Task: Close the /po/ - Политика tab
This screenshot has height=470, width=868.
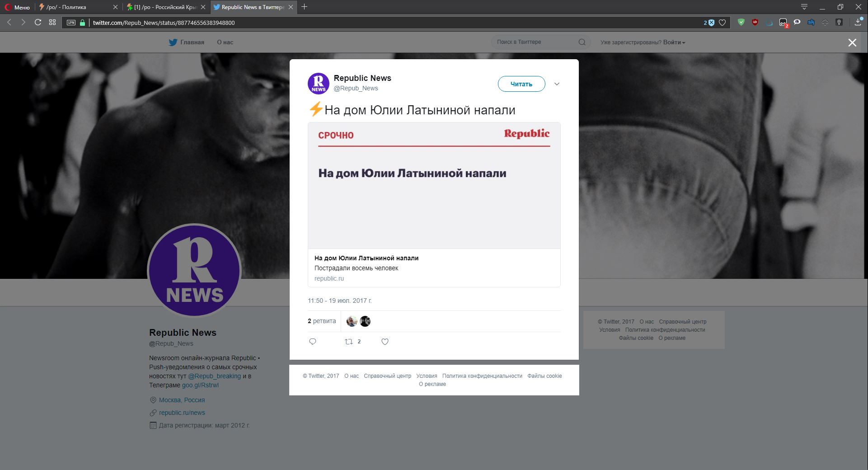Action: [x=115, y=7]
